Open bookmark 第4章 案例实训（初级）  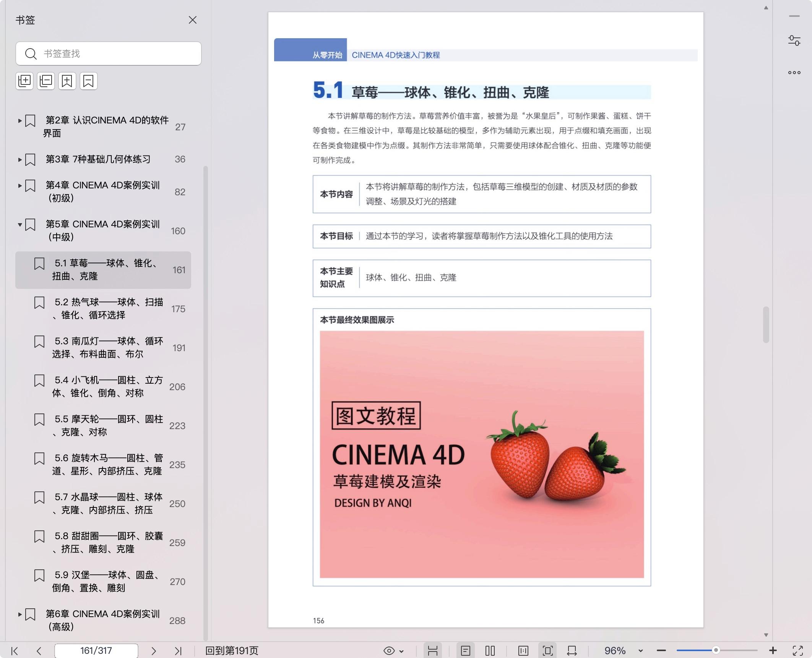click(102, 191)
